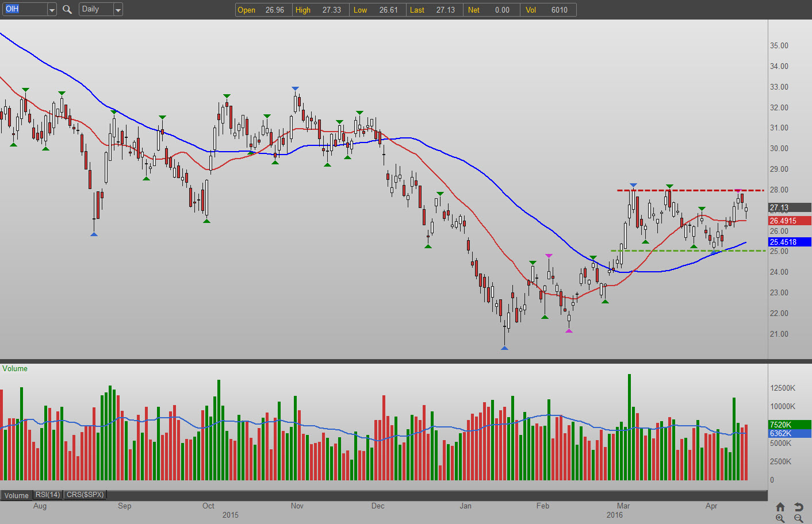Click the blue marker at November high
812x524 pixels.
[295, 88]
